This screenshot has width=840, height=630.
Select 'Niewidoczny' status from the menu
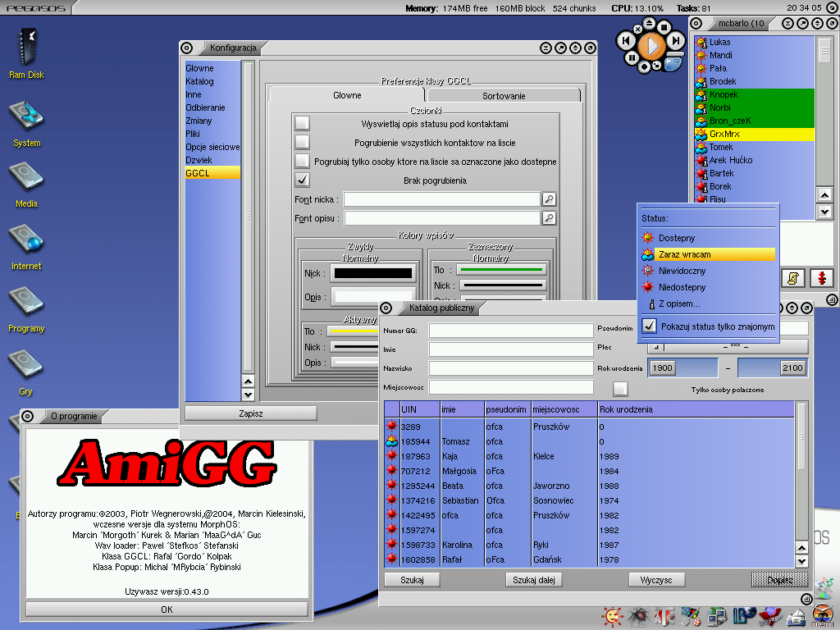708,271
